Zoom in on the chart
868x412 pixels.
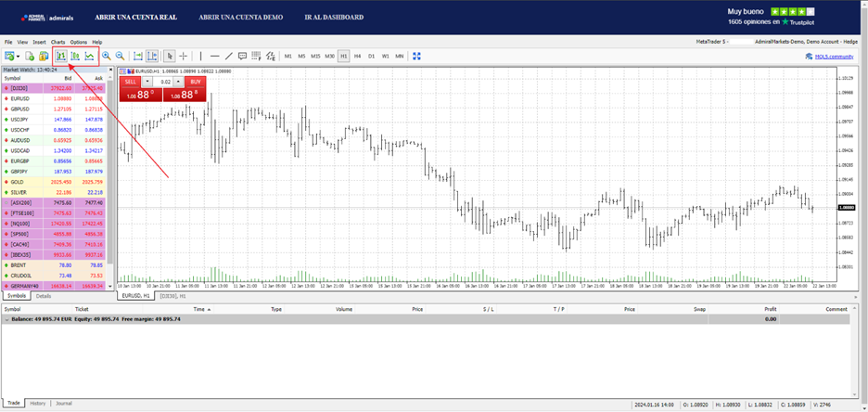[107, 56]
